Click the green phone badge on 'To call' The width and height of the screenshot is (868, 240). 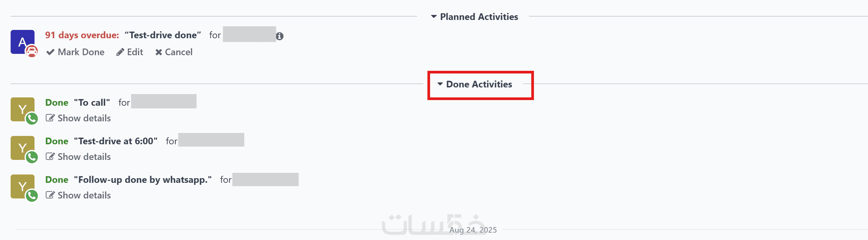pyautogui.click(x=32, y=118)
